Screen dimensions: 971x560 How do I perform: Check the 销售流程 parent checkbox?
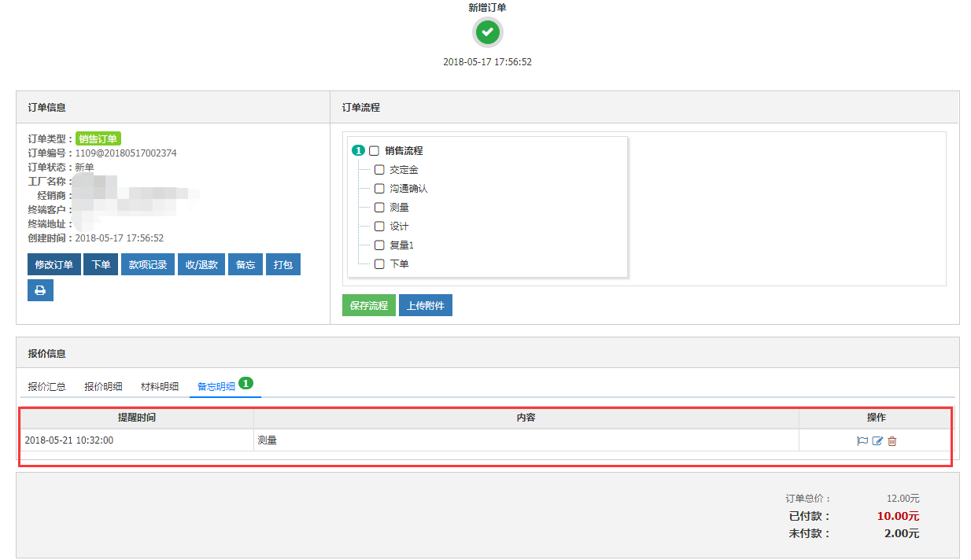[x=375, y=151]
